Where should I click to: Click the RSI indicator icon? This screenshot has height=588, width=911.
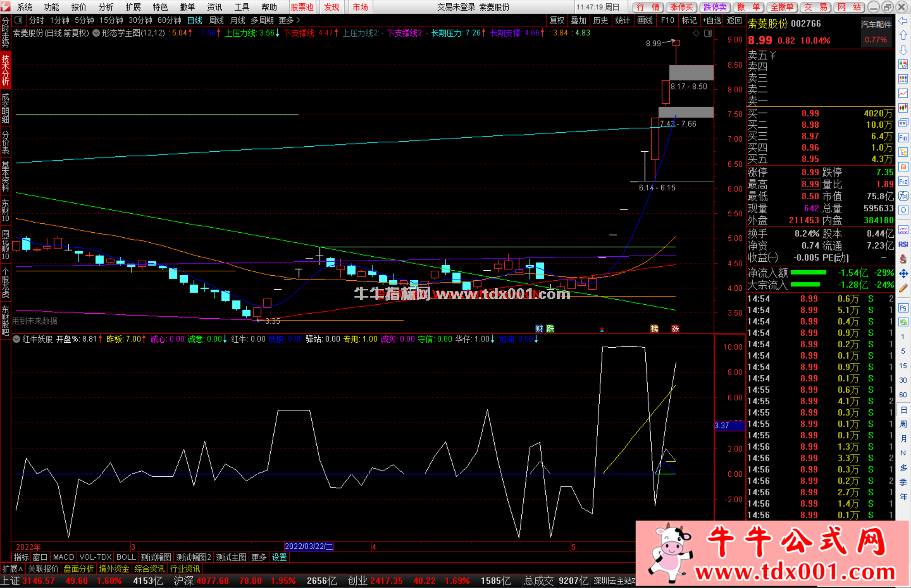pyautogui.click(x=903, y=244)
